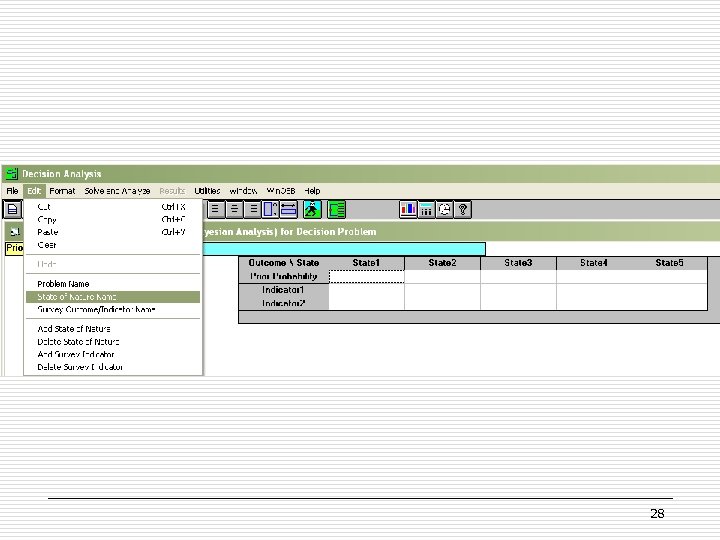Select Survey Outcome/Indicator Name entry

pos(113,309)
